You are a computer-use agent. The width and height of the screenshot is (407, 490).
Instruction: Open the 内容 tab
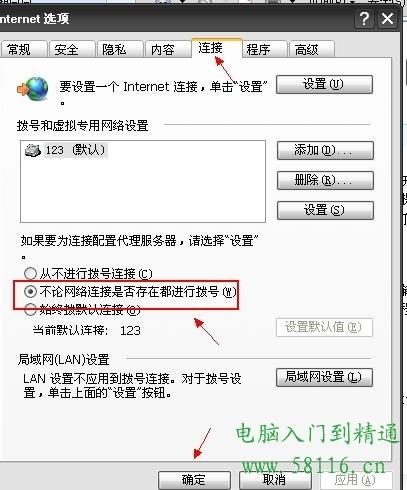click(x=167, y=50)
